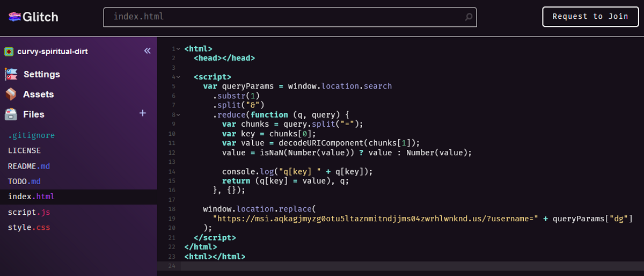This screenshot has height=276, width=644.
Task: Click the Assets box icon
Action: click(x=11, y=95)
